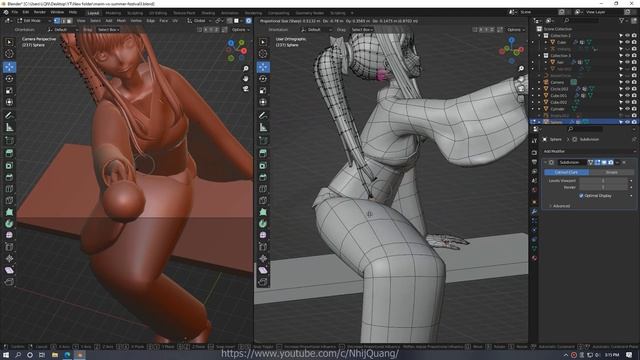Switch to the Modeling workspace tab
Image resolution: width=640 pixels, height=360 pixels.
pyautogui.click(x=113, y=13)
